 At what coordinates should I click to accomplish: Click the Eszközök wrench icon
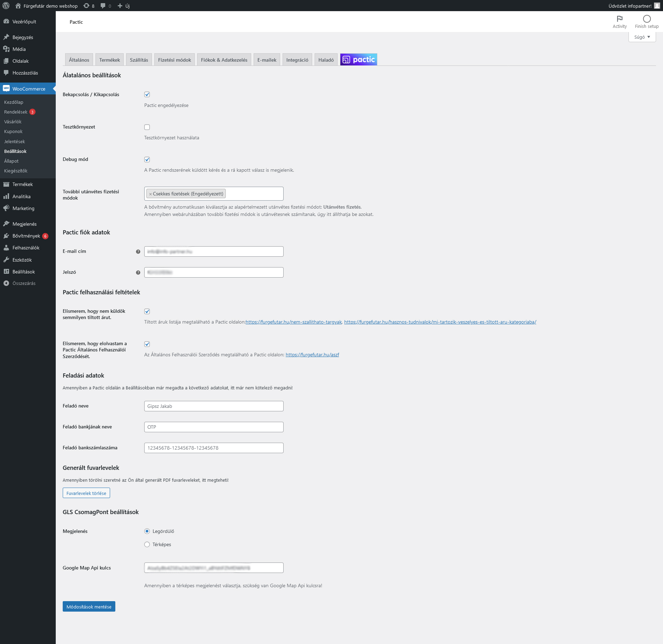(6, 260)
